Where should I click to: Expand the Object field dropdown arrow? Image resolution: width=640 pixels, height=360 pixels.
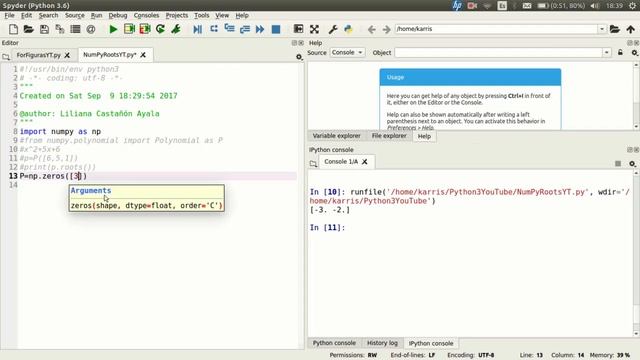point(607,53)
